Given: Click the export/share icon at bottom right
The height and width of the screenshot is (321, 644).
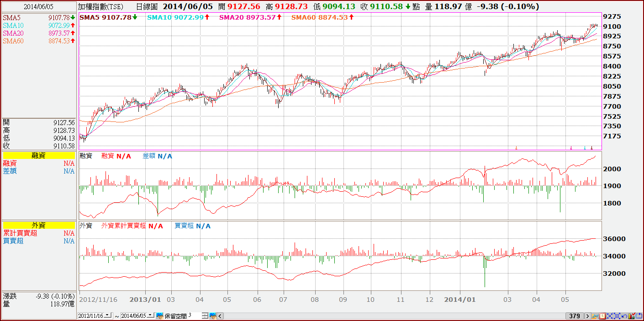Looking at the screenshot, I should 639,316.
